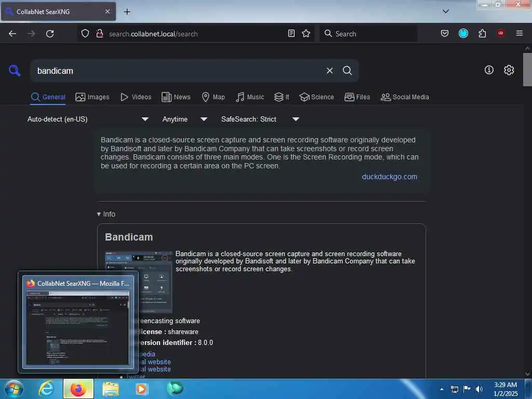View site security lock information
This screenshot has height=399, width=532.
(x=99, y=33)
